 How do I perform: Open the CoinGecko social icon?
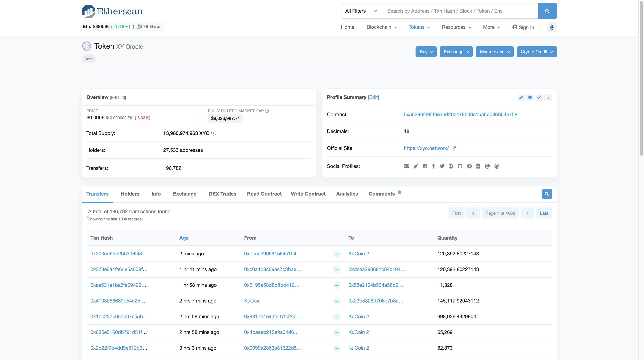(x=497, y=166)
